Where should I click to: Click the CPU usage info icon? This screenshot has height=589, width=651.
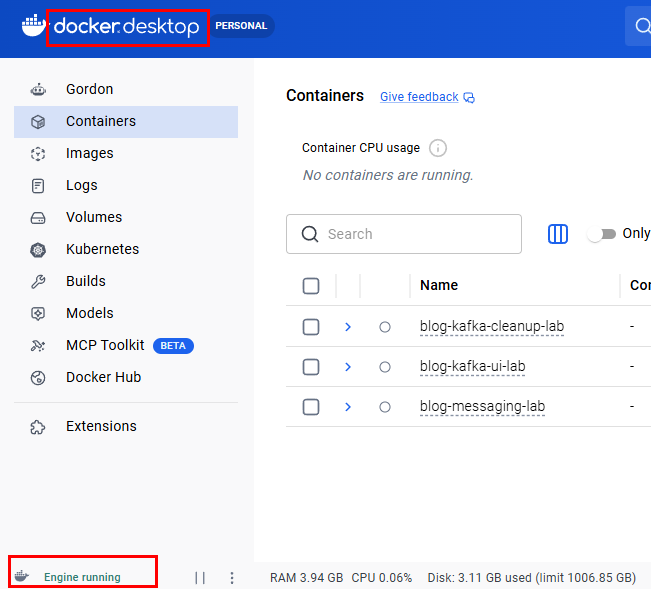click(x=438, y=148)
